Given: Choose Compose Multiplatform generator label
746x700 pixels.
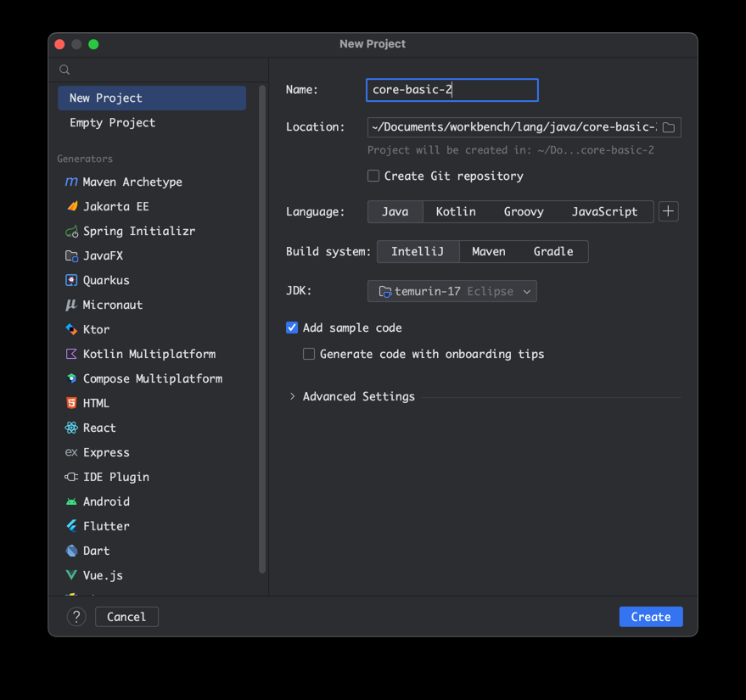Looking at the screenshot, I should (153, 378).
